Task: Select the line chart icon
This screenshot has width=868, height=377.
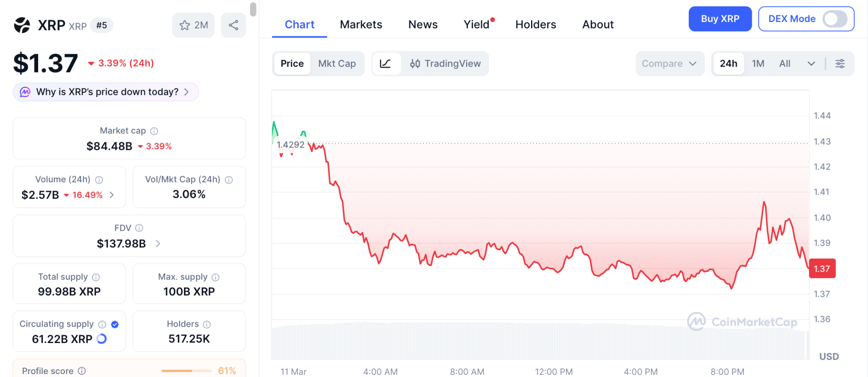Action: (386, 64)
